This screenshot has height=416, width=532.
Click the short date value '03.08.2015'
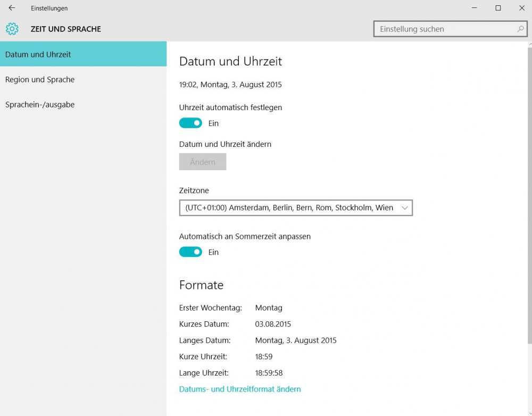coord(273,324)
